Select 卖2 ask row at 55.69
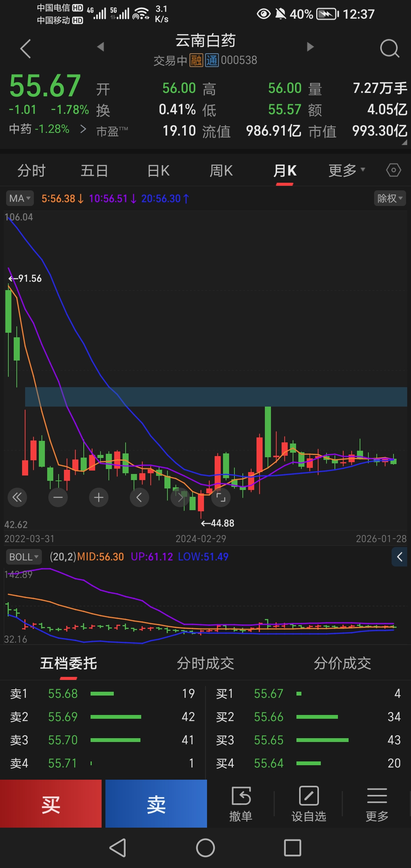The width and height of the screenshot is (411, 868). point(103,717)
